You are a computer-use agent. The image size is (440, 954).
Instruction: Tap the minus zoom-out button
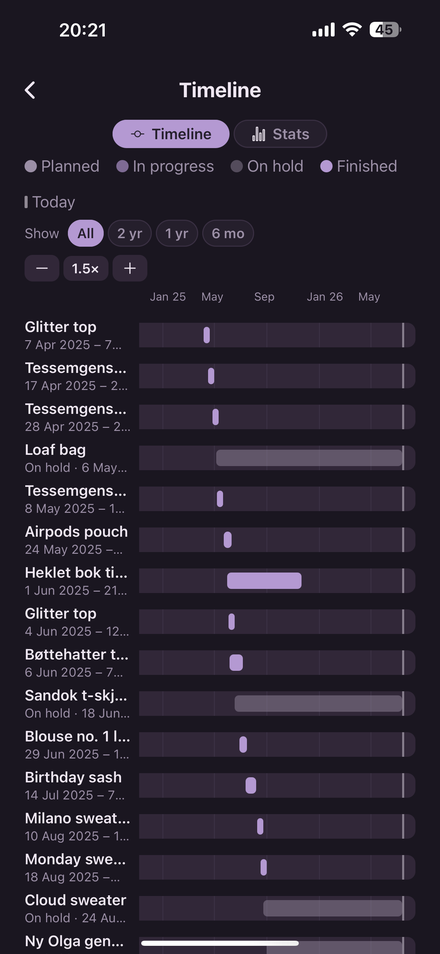42,268
